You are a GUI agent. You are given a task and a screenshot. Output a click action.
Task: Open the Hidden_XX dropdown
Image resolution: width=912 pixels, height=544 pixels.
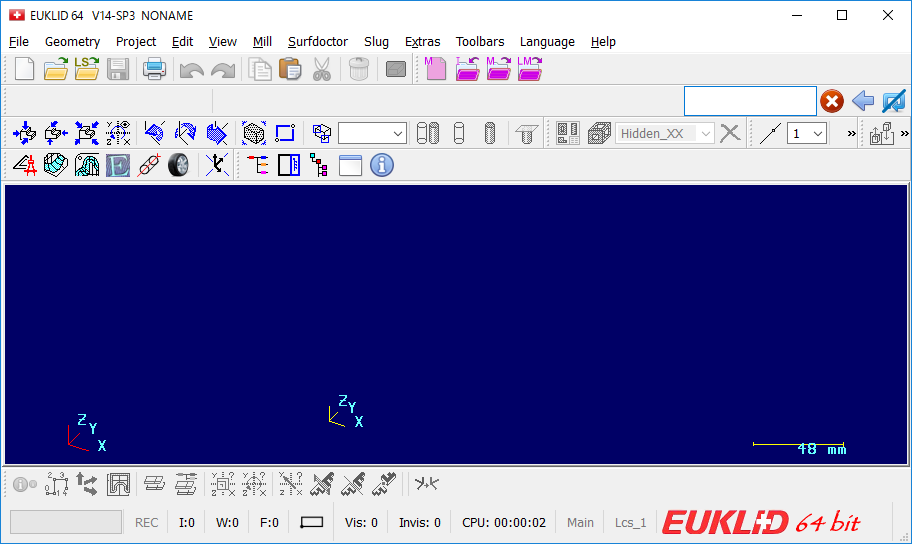click(x=664, y=133)
